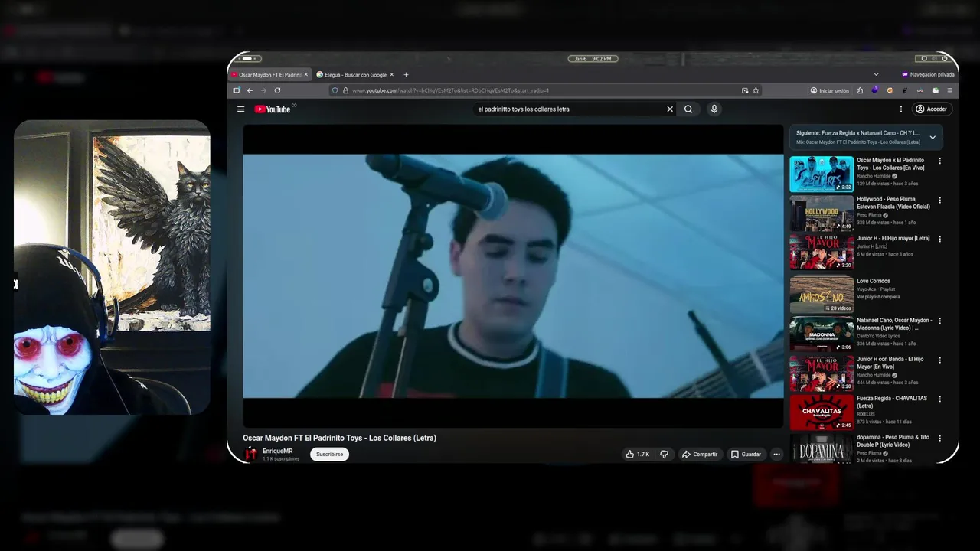Open Fuerza Regida CHAVALITAS thumbnail
The image size is (980, 551).
822,412
